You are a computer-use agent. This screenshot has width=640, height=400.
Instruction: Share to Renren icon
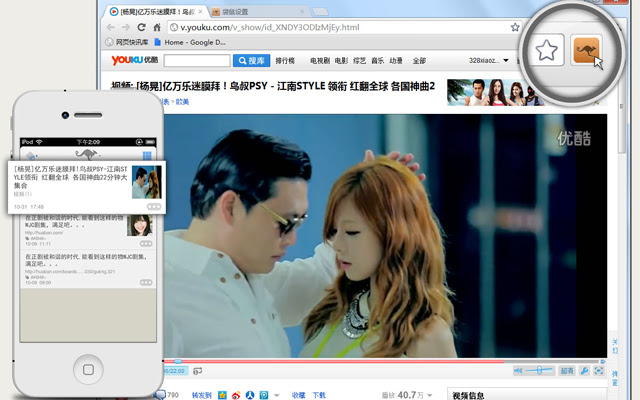(250, 395)
